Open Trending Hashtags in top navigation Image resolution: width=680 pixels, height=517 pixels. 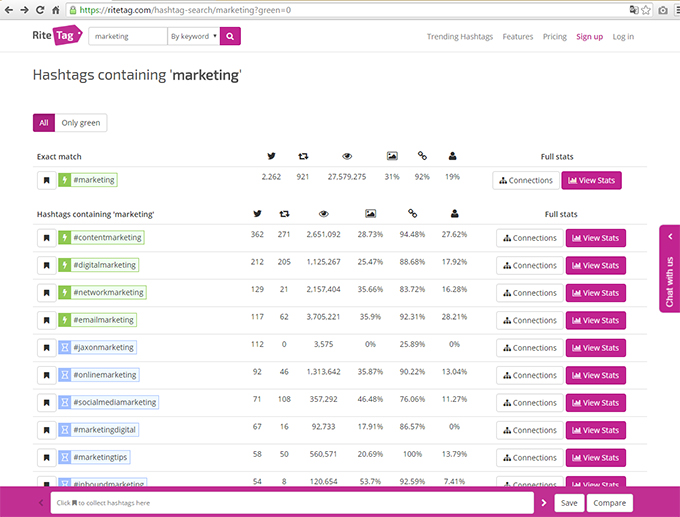(460, 37)
